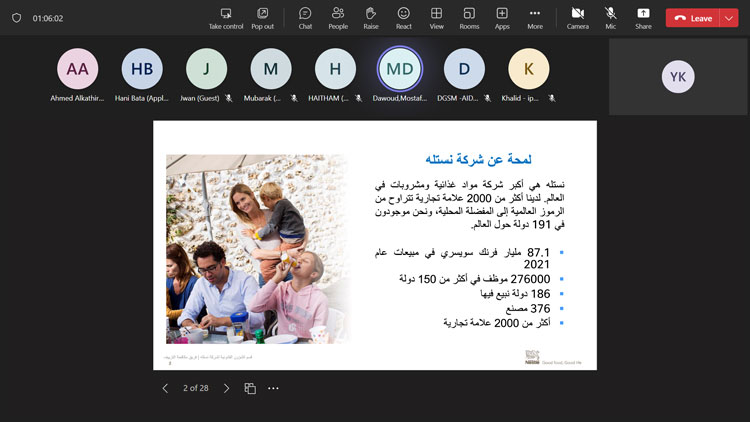The image size is (750, 422).
Task: Open the More actions menu
Action: pyautogui.click(x=535, y=17)
